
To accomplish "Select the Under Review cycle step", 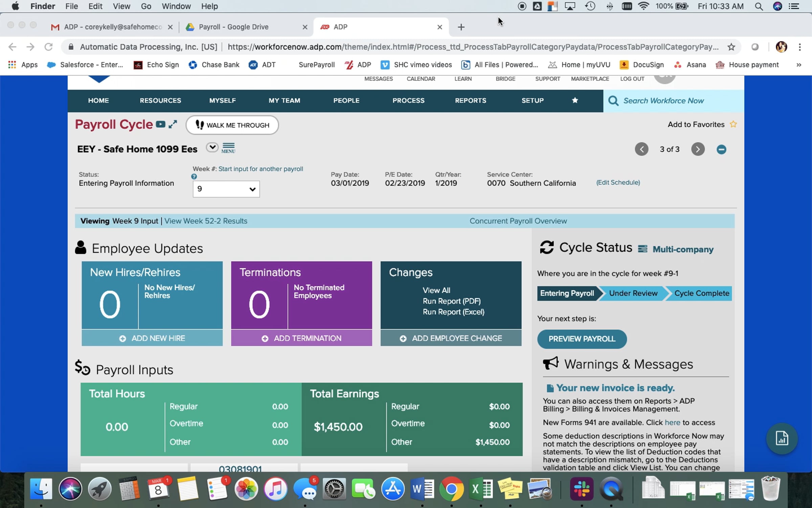I will click(633, 293).
